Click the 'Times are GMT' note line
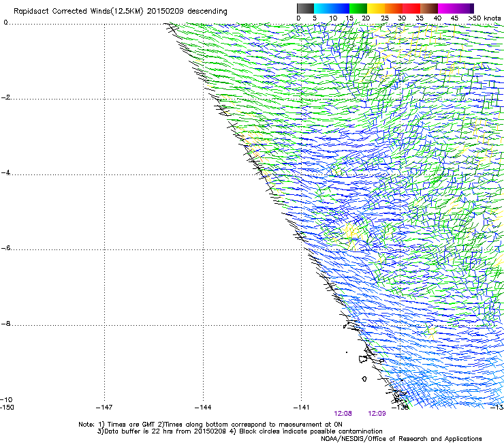 tap(210, 425)
